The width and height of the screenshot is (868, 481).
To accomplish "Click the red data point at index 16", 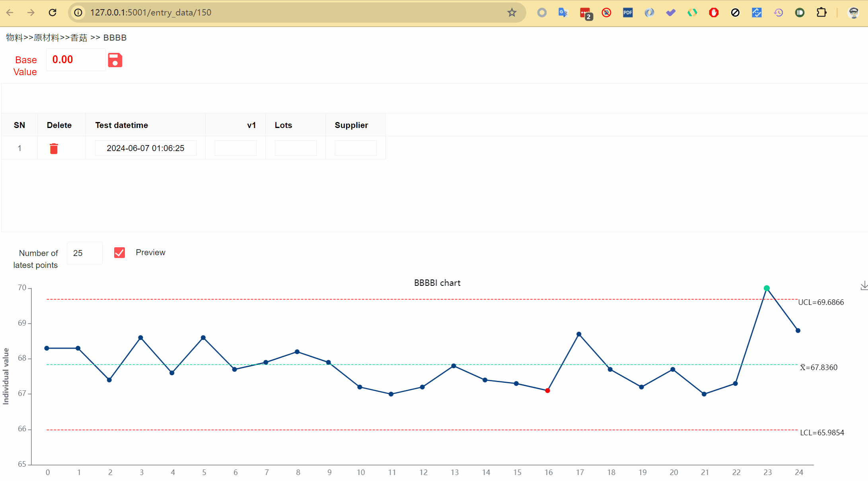I will click(x=547, y=391).
